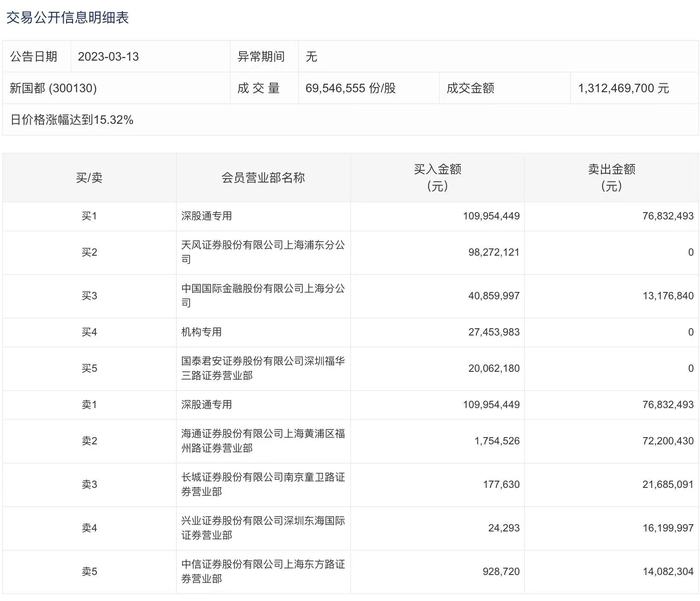Click sell amount 16,199,997
This screenshot has width=700, height=601.
click(668, 528)
